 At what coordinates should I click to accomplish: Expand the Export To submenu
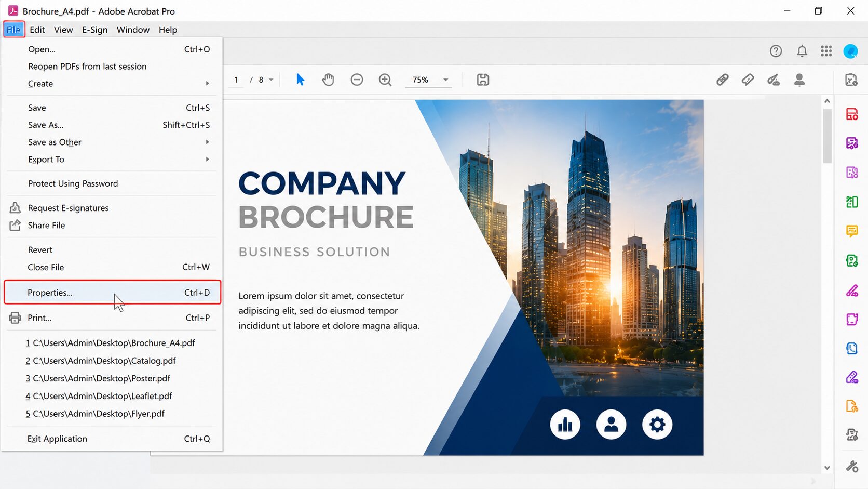112,160
